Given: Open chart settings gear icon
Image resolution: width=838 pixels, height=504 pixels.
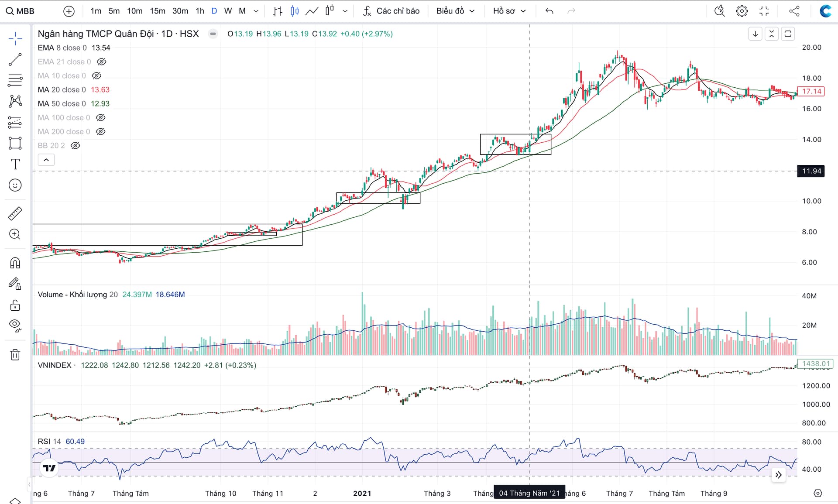Looking at the screenshot, I should point(742,11).
